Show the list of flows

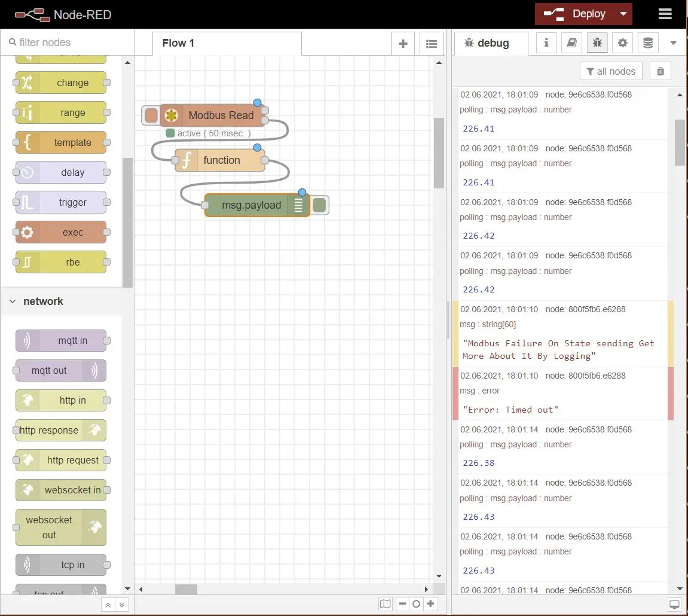point(431,44)
